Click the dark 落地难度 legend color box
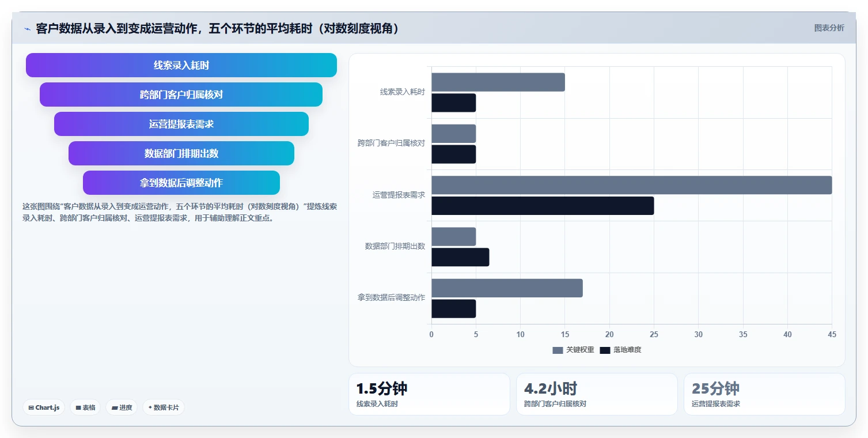 pyautogui.click(x=605, y=350)
